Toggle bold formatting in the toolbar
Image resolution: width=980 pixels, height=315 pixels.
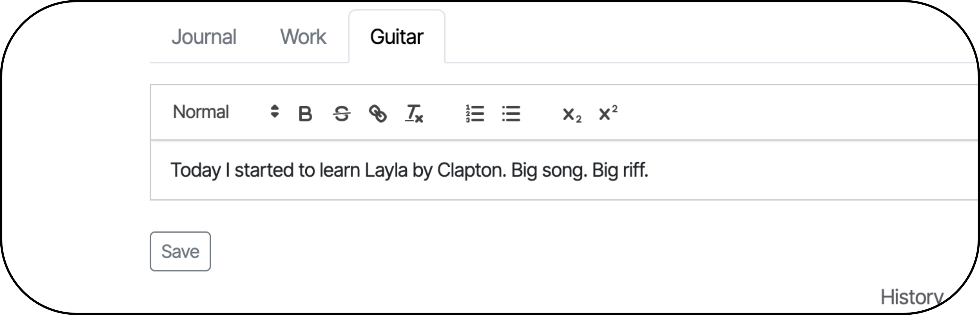(305, 113)
